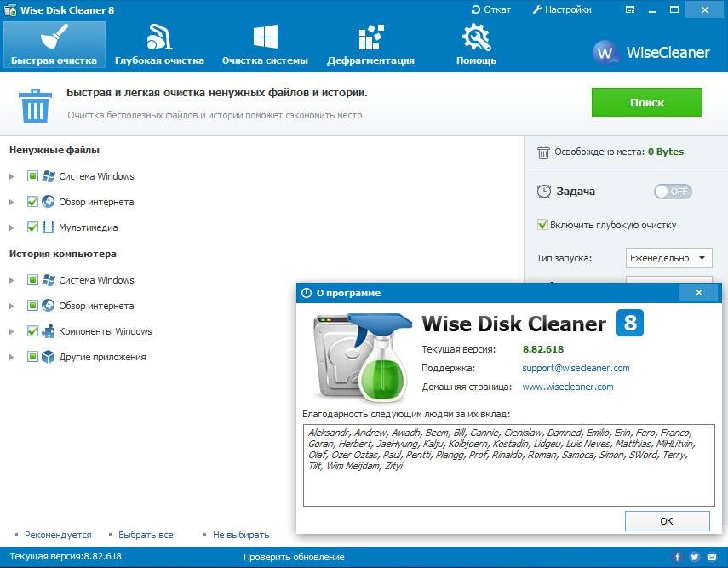Click the 0 Bytes freed space value
Screen dimensions: 728x568
coord(666,152)
